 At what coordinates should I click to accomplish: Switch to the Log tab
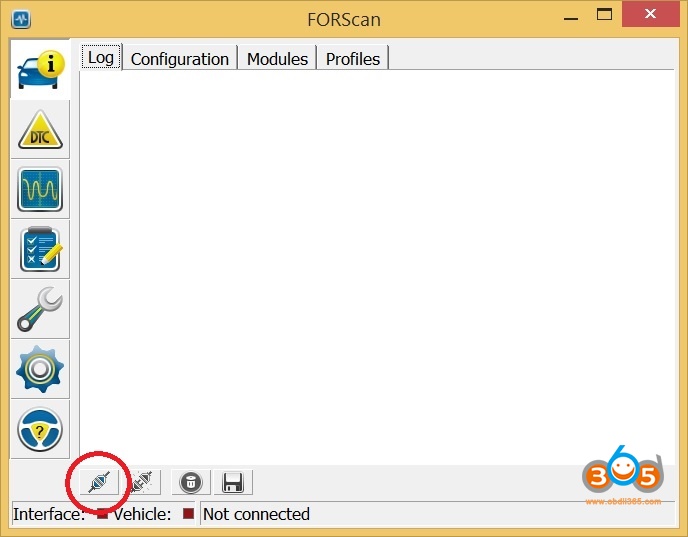[x=101, y=57]
